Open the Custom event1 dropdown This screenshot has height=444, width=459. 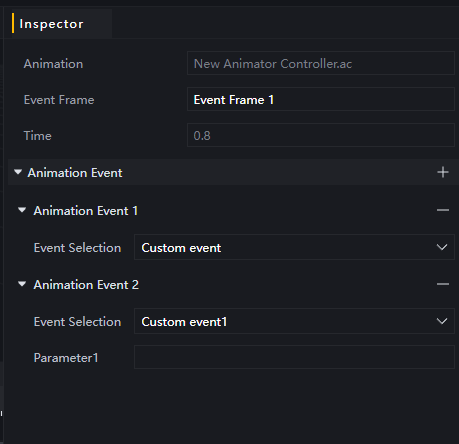(294, 321)
